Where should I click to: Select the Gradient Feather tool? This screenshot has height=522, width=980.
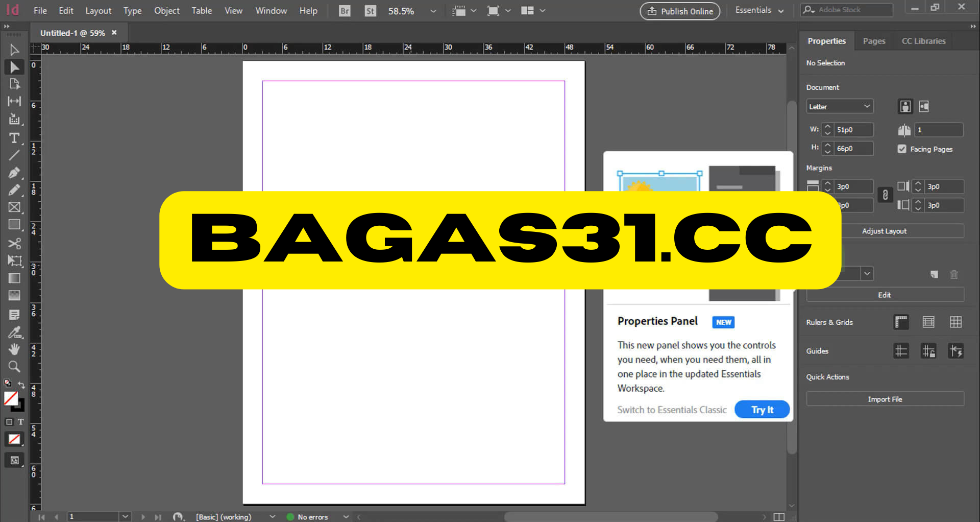14,295
